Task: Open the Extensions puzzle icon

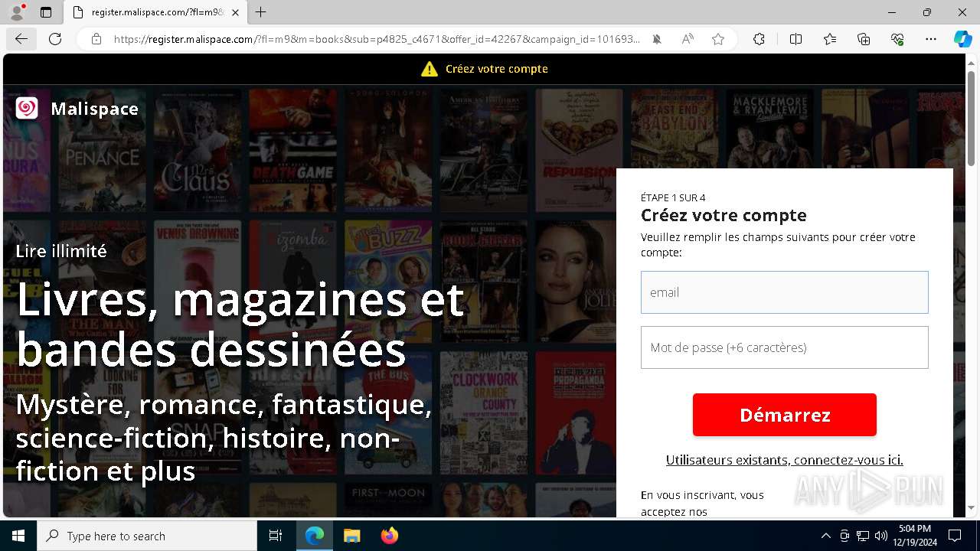Action: 759,39
